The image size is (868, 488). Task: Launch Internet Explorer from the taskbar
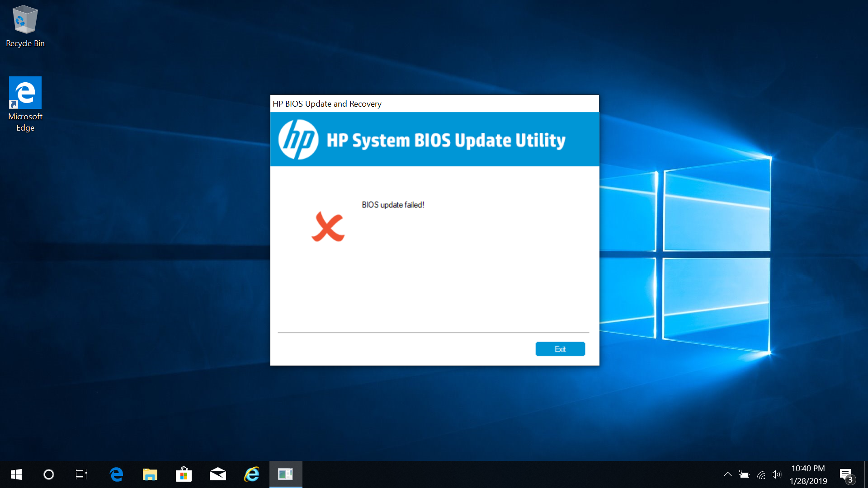pyautogui.click(x=251, y=474)
